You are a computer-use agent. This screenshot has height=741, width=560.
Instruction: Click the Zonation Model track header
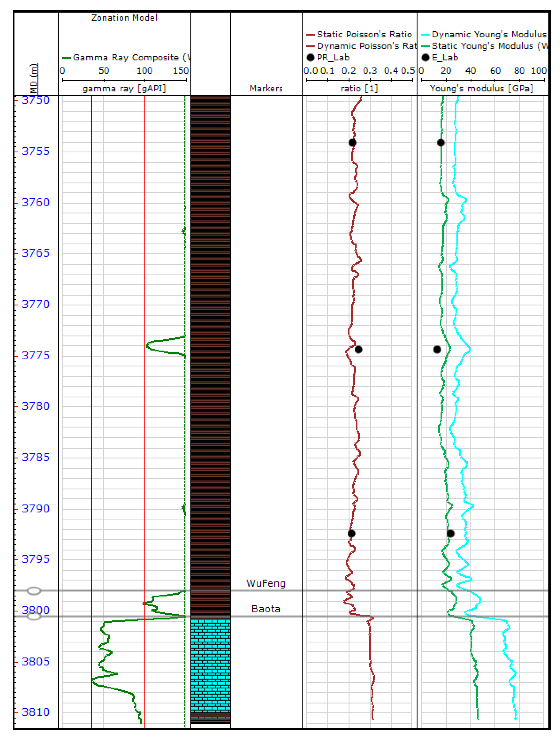124,18
